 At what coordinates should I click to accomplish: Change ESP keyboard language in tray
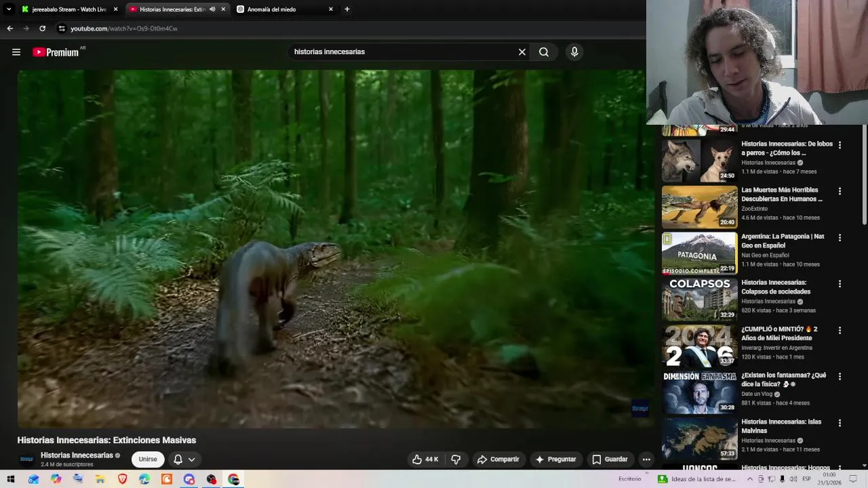807,479
